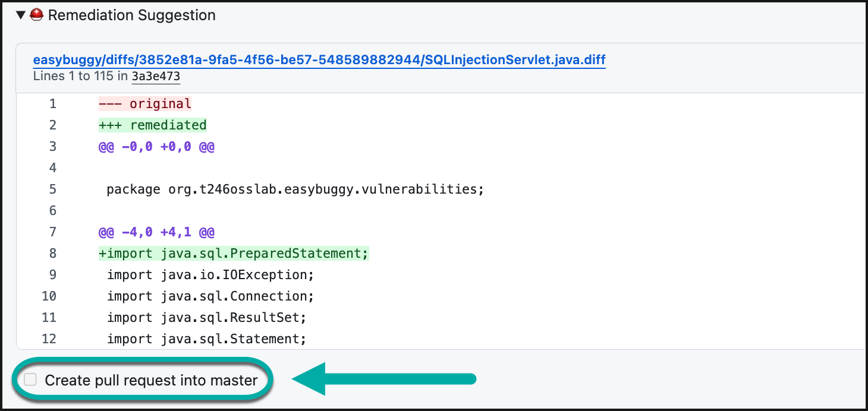The image size is (868, 411).
Task: Select line number 3 in diff
Action: pyautogui.click(x=53, y=147)
